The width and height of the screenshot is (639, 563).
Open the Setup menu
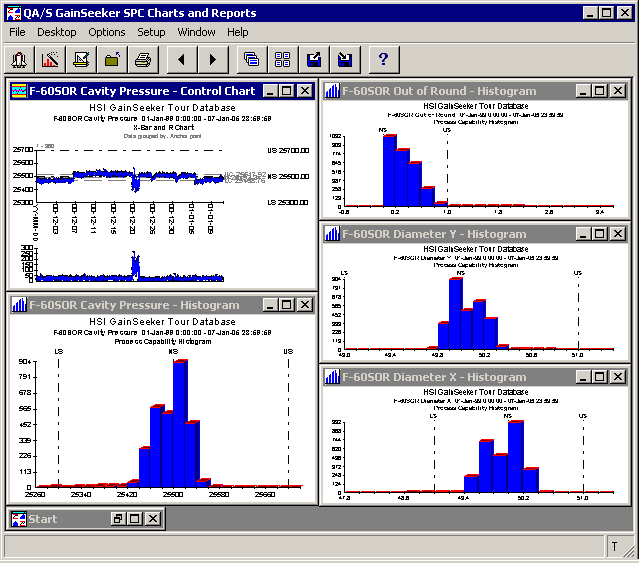click(151, 32)
